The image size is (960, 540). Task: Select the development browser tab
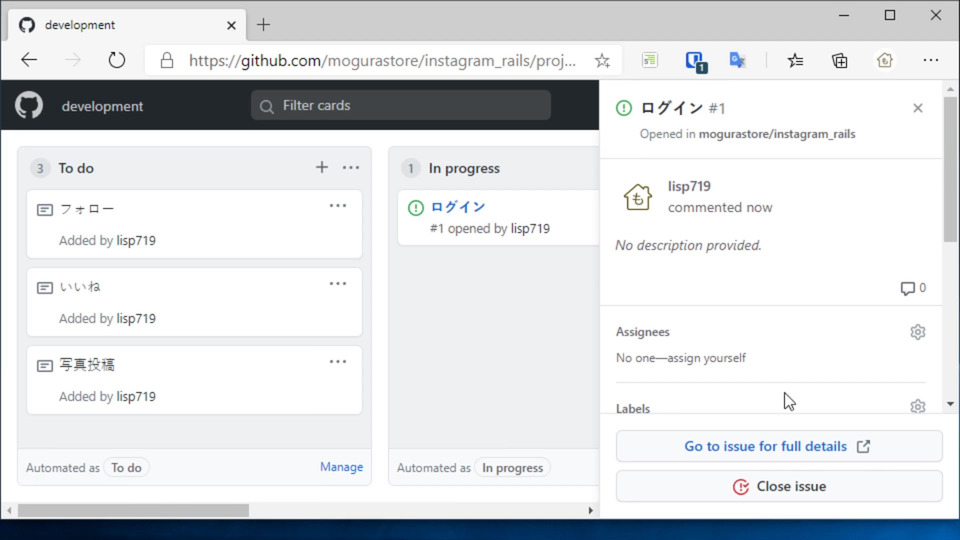pos(127,25)
